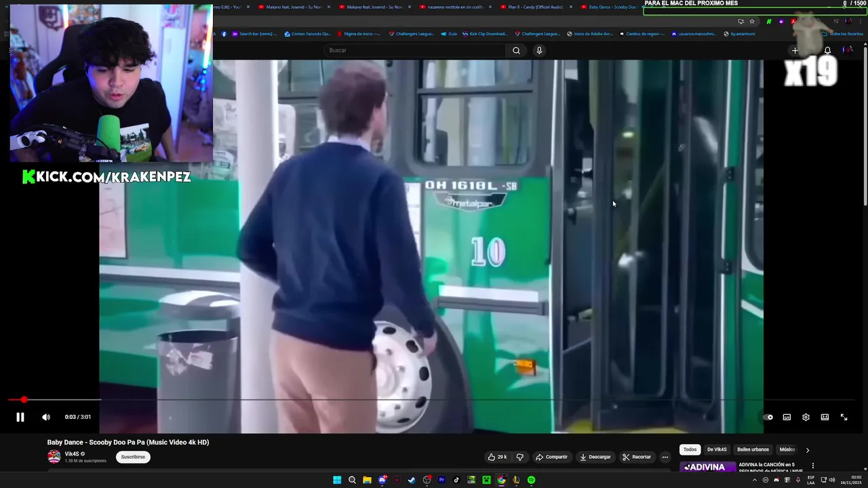Open video subtitles option

[x=787, y=418]
